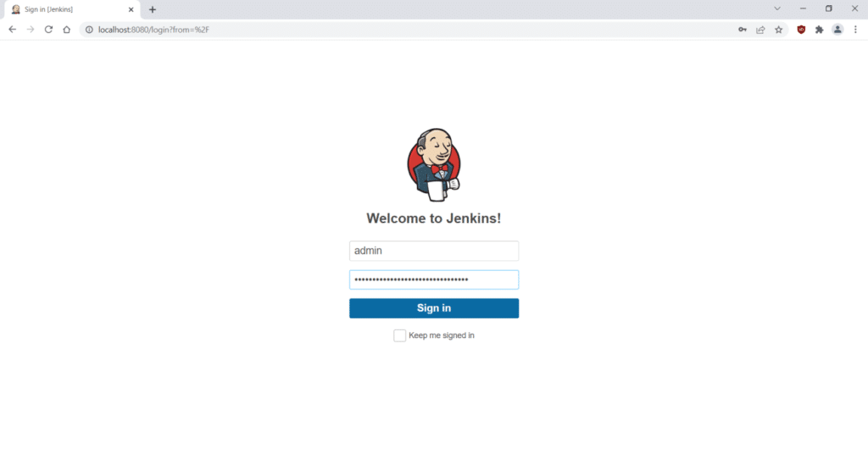Expand the tab search chevron
The image size is (868, 465).
[x=777, y=8]
